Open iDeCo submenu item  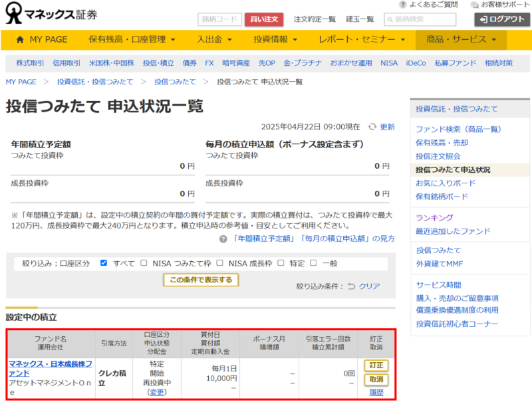[416, 63]
